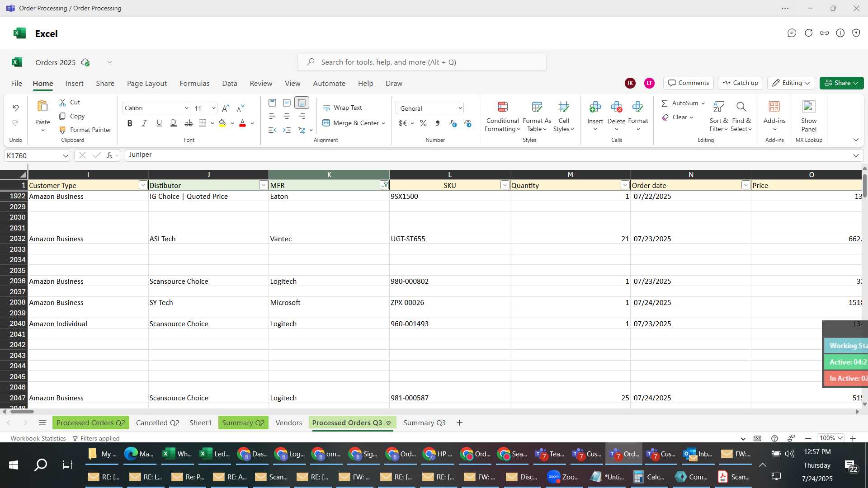Click Workbook Statistics in status bar

pos(38,438)
